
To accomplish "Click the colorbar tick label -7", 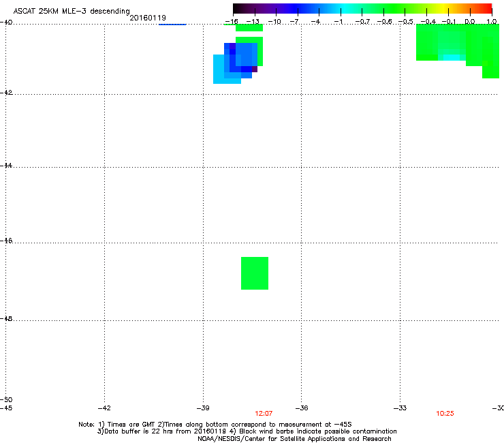I will [294, 22].
